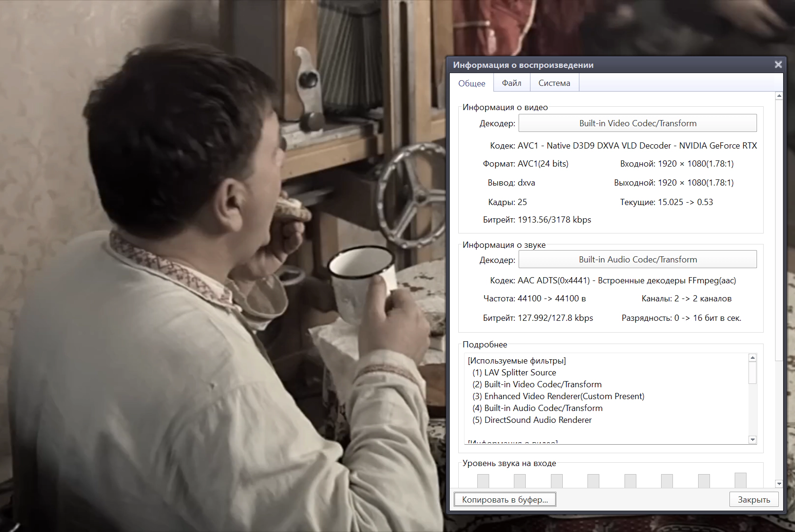Click the Закрыть button

tap(754, 499)
